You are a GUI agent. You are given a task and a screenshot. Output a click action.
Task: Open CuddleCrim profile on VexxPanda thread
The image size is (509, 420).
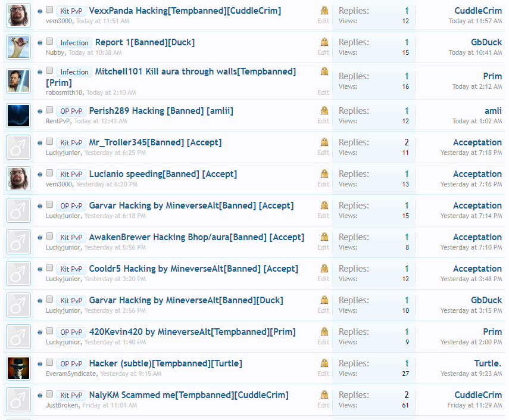478,11
